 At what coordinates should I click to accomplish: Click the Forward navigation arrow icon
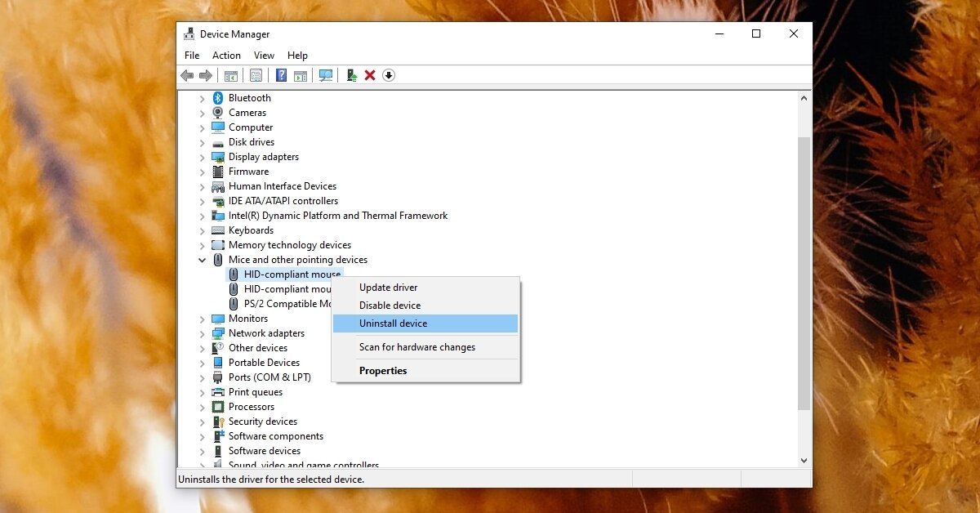tap(206, 74)
